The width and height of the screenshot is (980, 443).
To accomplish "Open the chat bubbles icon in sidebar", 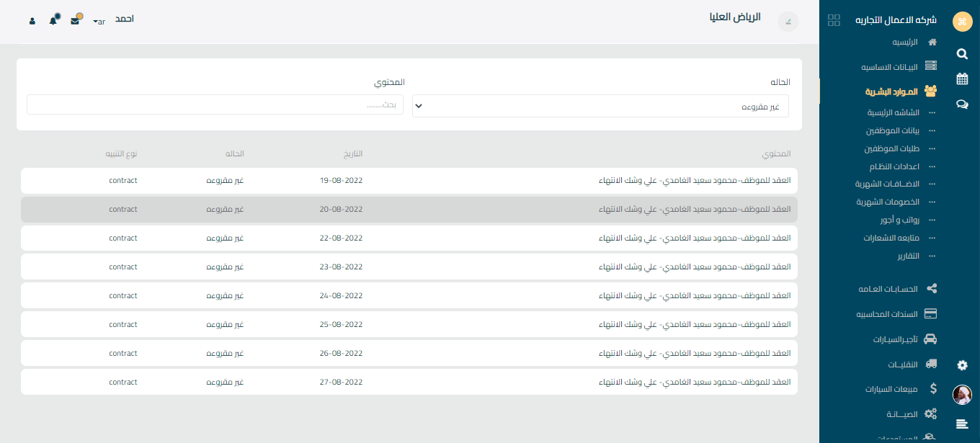I will pyautogui.click(x=962, y=104).
